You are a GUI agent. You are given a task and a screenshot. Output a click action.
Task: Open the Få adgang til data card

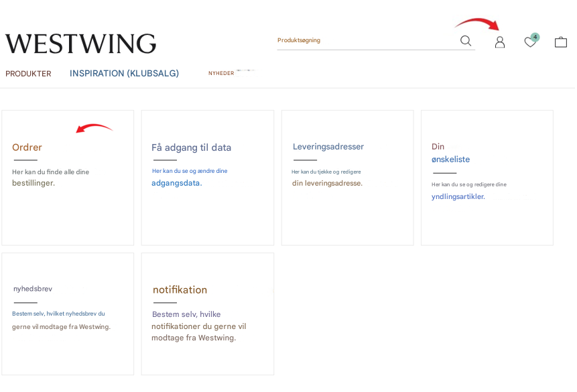coord(208,178)
